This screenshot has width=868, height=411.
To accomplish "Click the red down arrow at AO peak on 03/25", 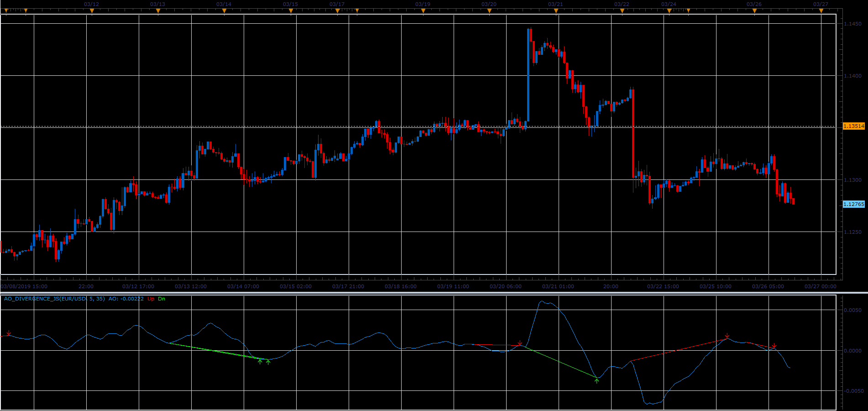I will click(x=727, y=337).
